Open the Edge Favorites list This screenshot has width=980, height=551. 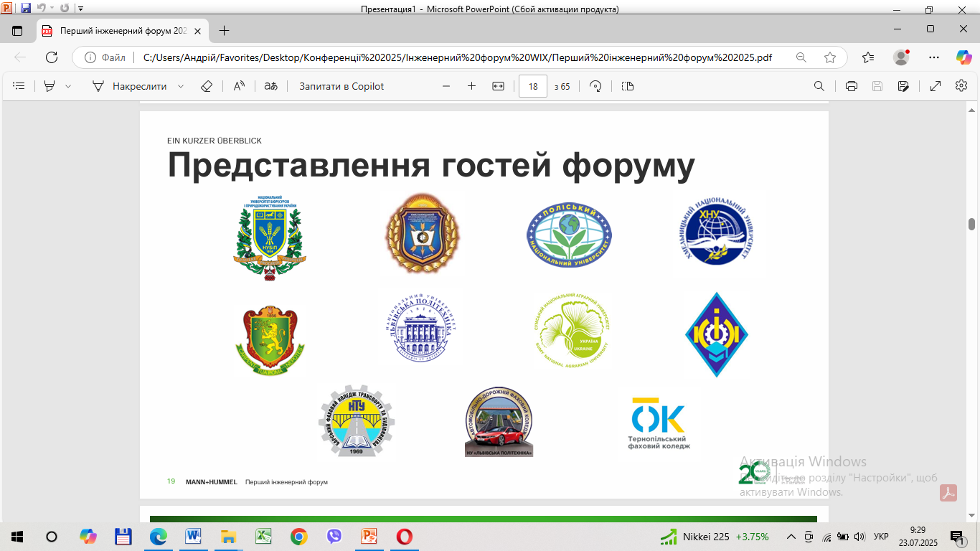(x=868, y=57)
